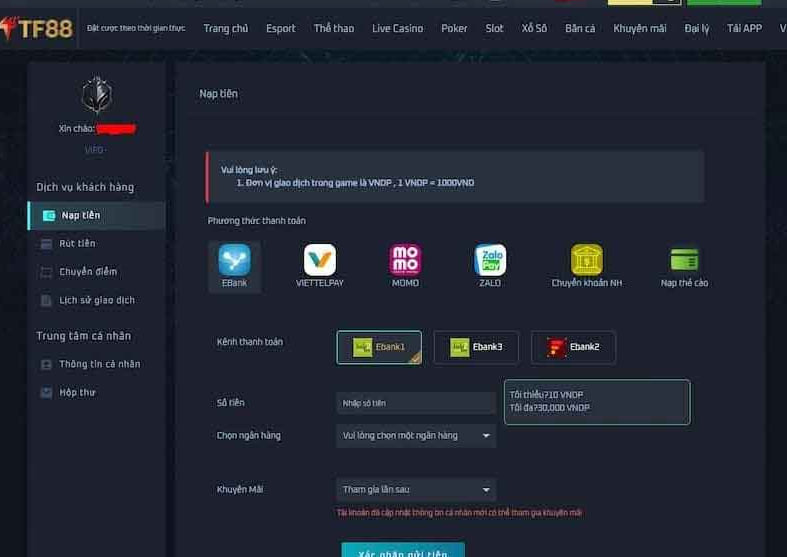Image resolution: width=787 pixels, height=557 pixels.
Task: Click Đặt cược theo thời gian thực tagline
Action: click(136, 28)
